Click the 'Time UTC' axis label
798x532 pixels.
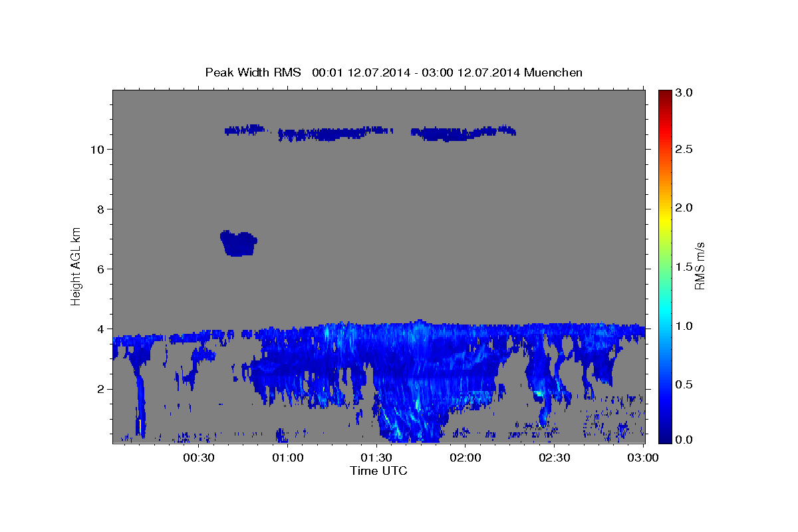click(378, 471)
